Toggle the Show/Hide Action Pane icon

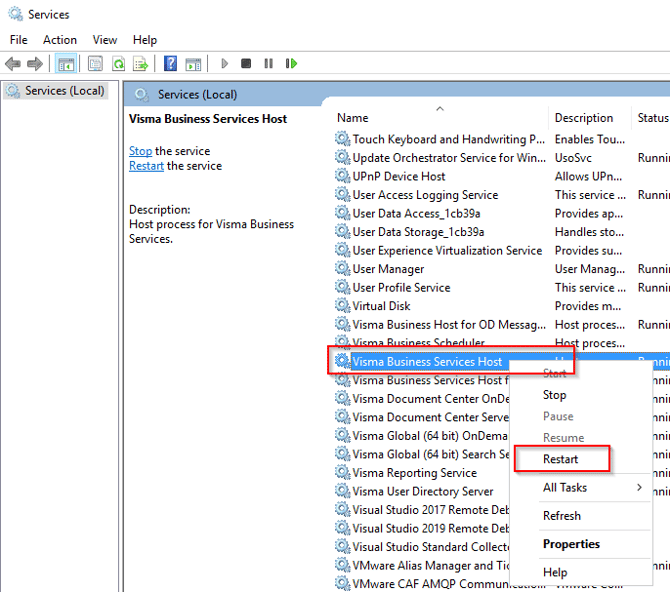click(x=193, y=64)
